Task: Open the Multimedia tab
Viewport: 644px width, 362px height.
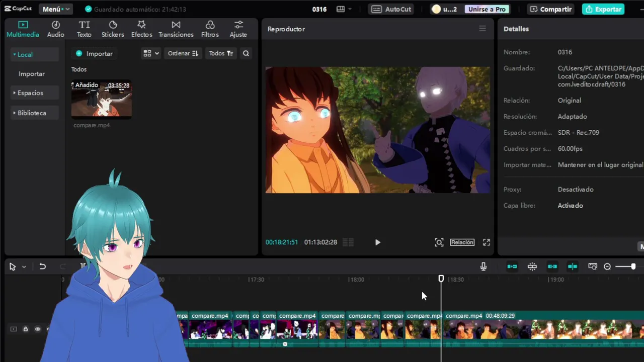Action: (x=23, y=29)
